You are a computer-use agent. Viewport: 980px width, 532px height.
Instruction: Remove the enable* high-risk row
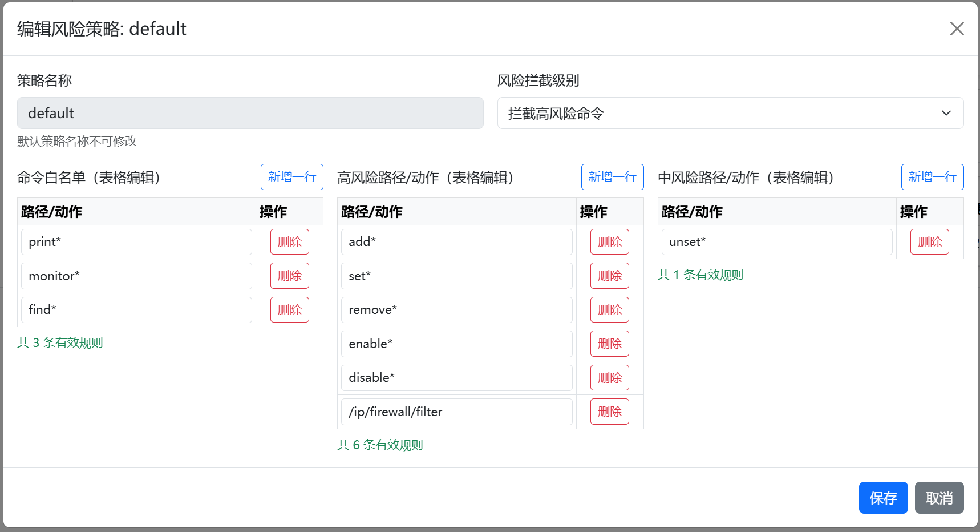[x=609, y=344]
